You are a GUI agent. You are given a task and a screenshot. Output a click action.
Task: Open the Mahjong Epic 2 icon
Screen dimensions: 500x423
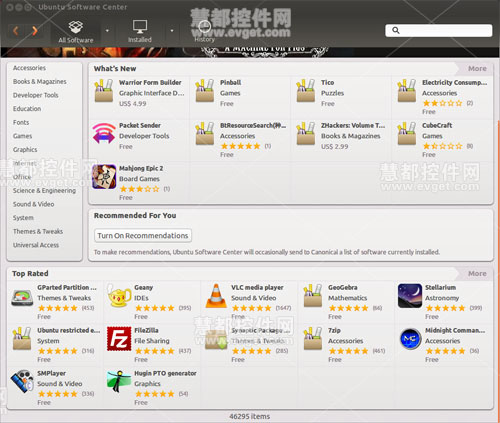pos(104,177)
